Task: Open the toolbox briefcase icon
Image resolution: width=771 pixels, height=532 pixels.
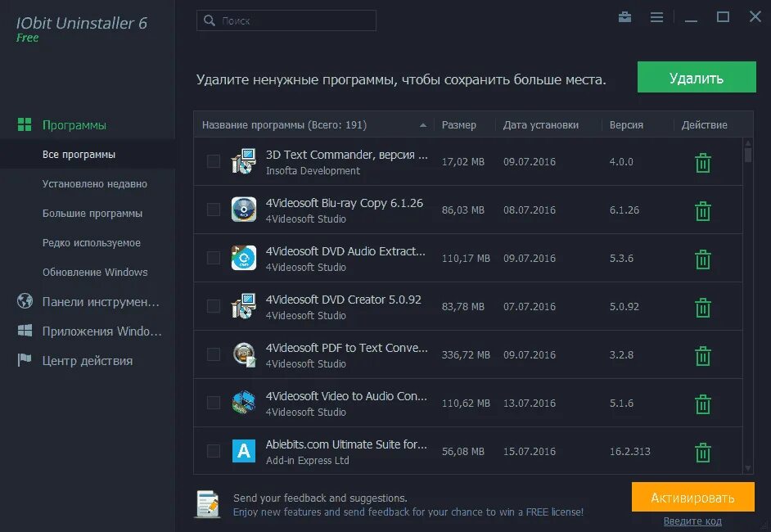Action: coord(625,17)
